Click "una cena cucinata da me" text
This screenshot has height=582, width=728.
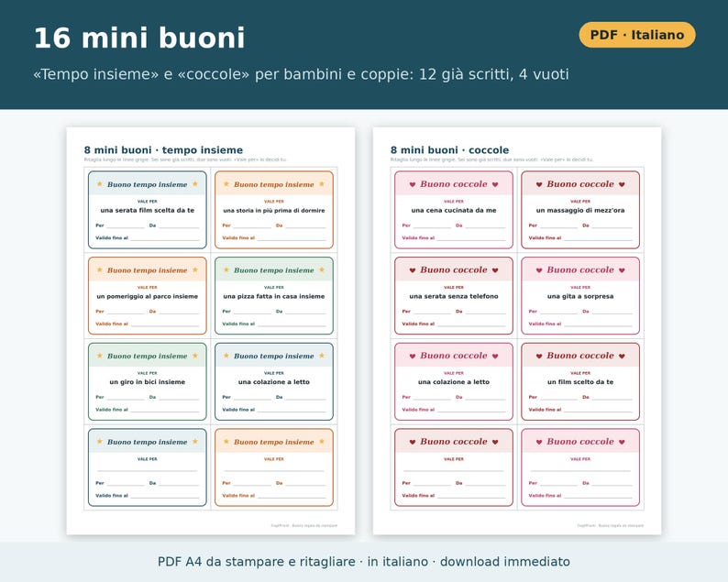point(454,210)
